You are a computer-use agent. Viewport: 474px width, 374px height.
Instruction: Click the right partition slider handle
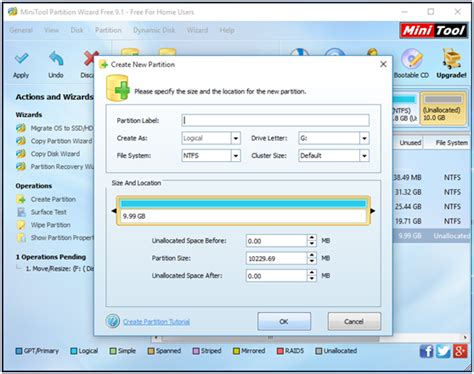373,211
